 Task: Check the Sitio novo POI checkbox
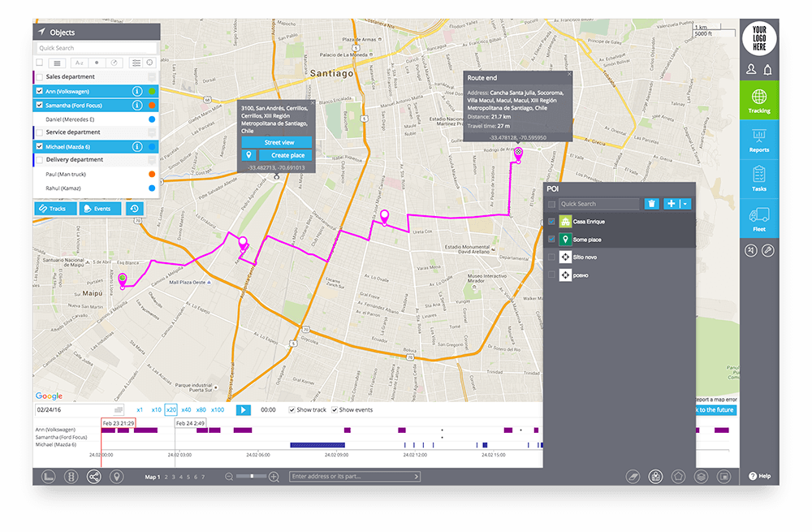click(x=552, y=257)
